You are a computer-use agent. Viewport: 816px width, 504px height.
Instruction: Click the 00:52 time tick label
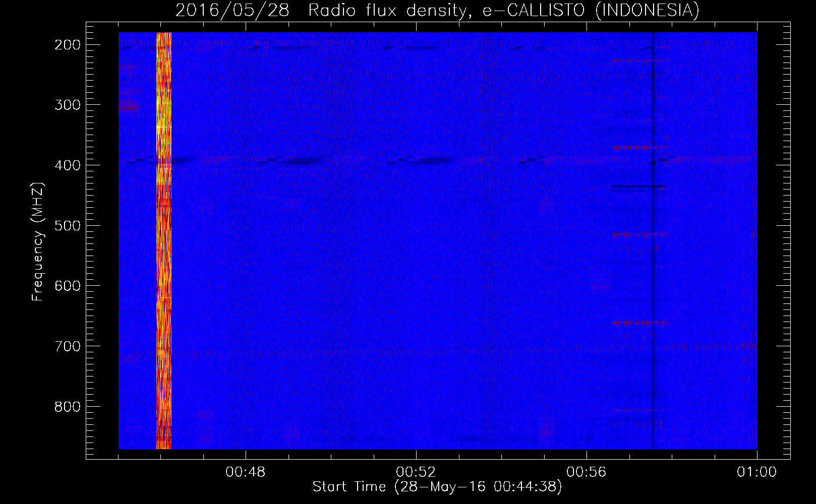coord(416,472)
